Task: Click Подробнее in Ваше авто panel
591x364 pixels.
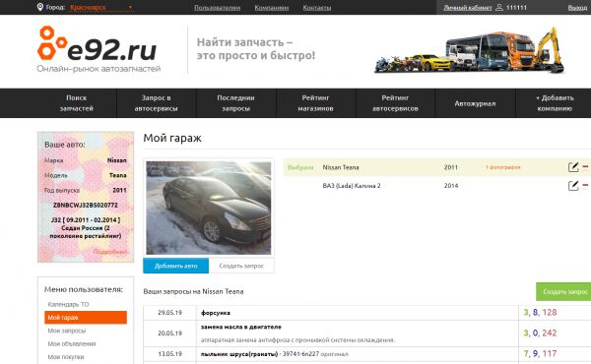Action: (x=110, y=252)
